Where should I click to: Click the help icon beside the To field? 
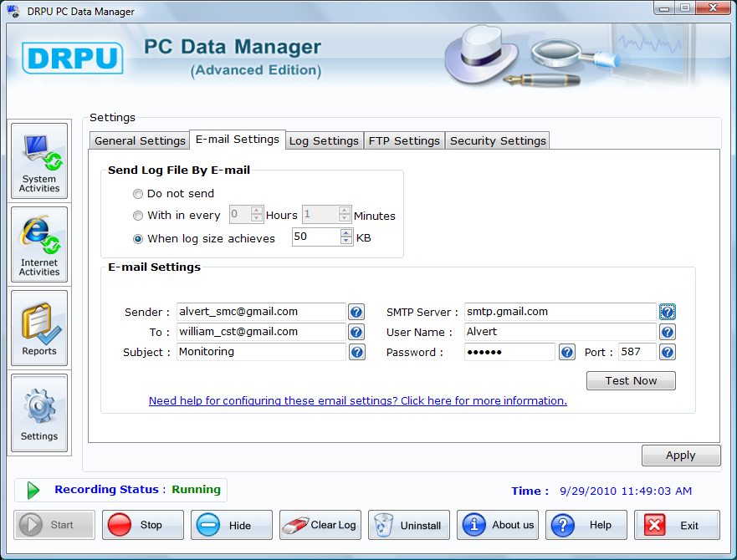click(356, 332)
